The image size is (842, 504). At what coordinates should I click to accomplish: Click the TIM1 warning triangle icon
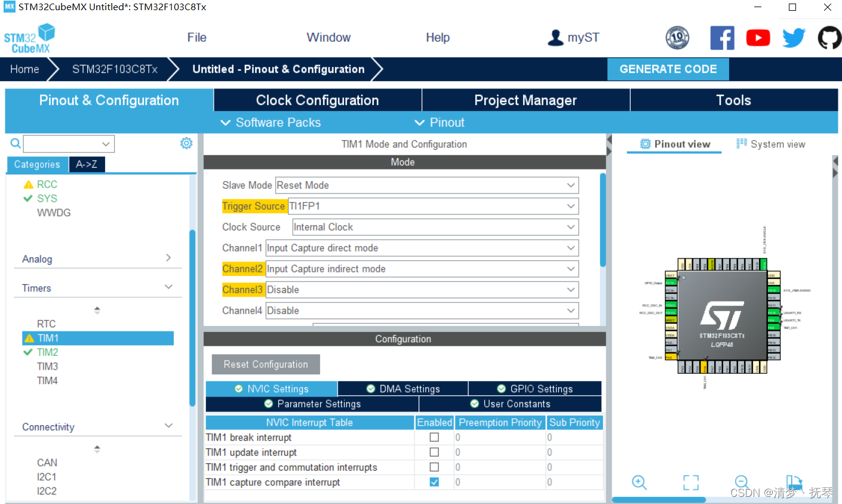tap(29, 339)
